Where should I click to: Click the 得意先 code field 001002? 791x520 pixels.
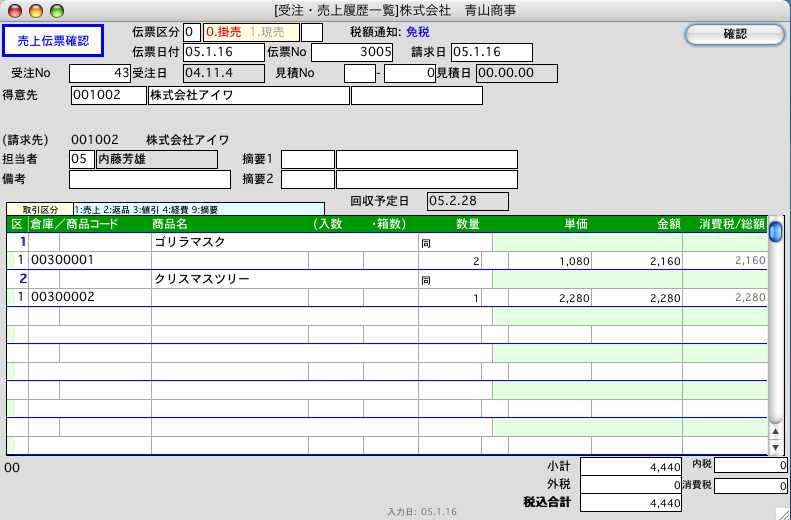point(108,96)
